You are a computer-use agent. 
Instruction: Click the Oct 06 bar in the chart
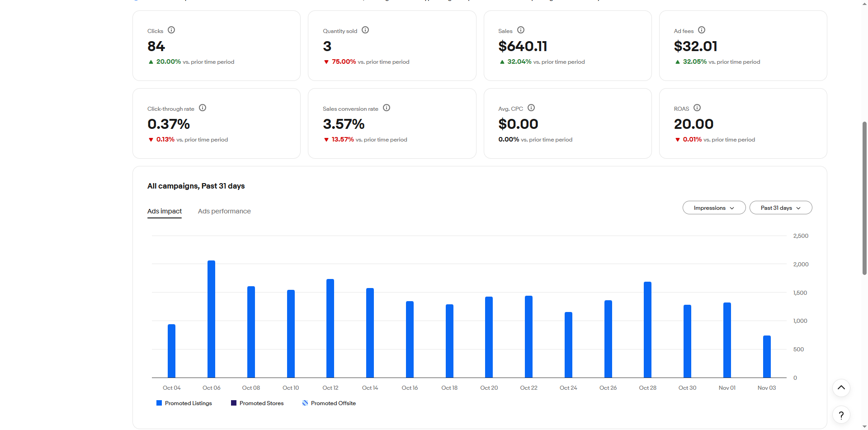(211, 319)
